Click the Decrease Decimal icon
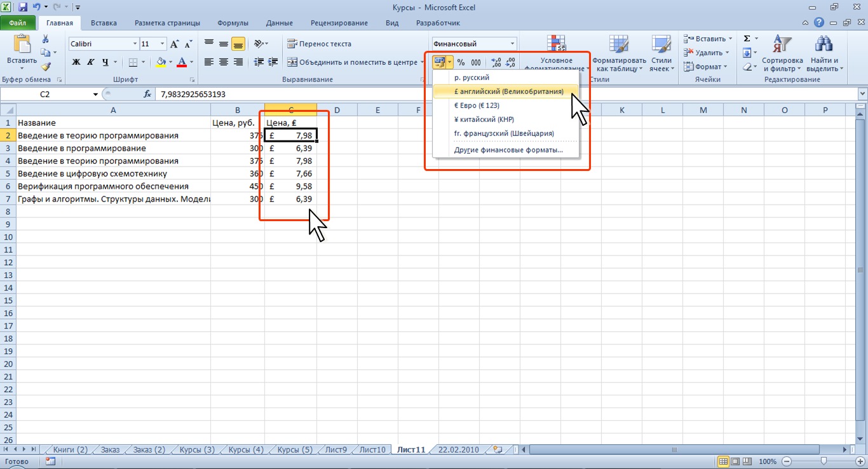Viewport: 868px width, 469px height. [510, 62]
